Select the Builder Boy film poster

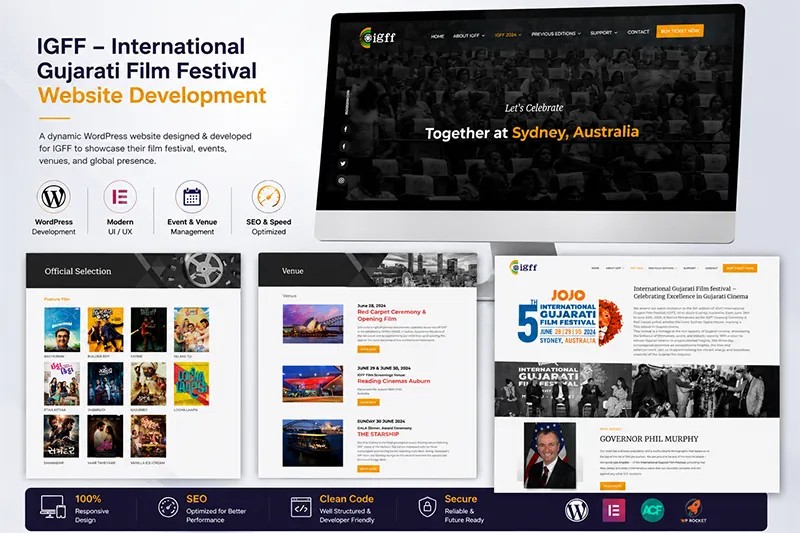(105, 329)
